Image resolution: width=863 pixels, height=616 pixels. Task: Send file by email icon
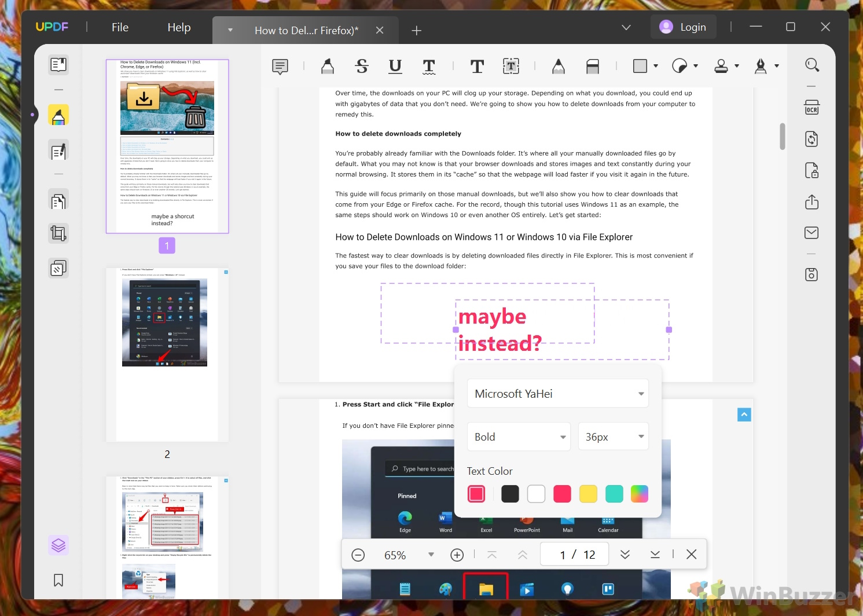(x=812, y=233)
